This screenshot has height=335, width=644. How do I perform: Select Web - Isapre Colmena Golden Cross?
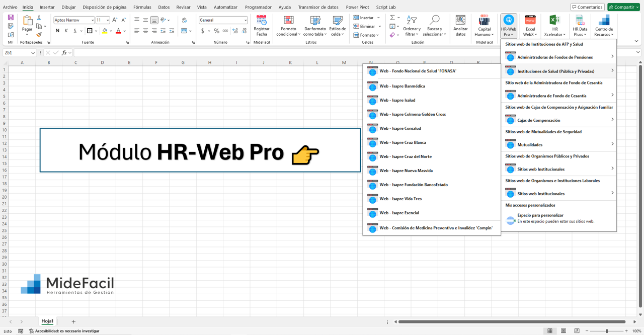point(431,114)
